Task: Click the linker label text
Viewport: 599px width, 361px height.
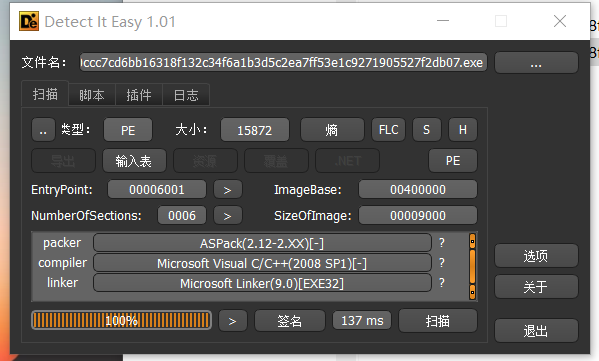Action: [x=62, y=283]
